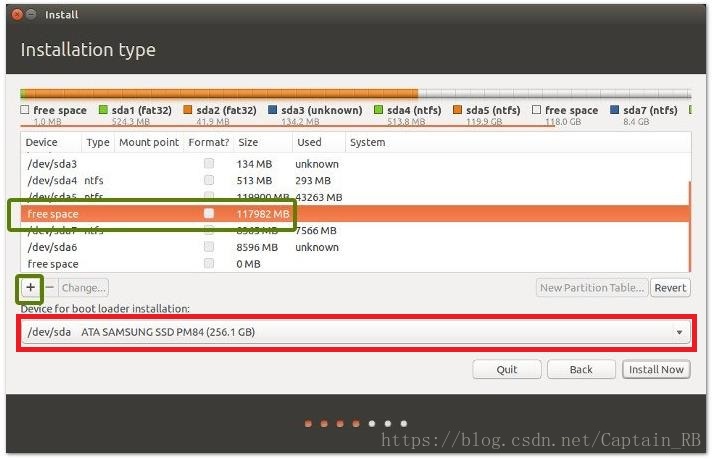This screenshot has height=460, width=712.
Task: Click the 118.0 GB free space legend box
Action: (x=536, y=110)
